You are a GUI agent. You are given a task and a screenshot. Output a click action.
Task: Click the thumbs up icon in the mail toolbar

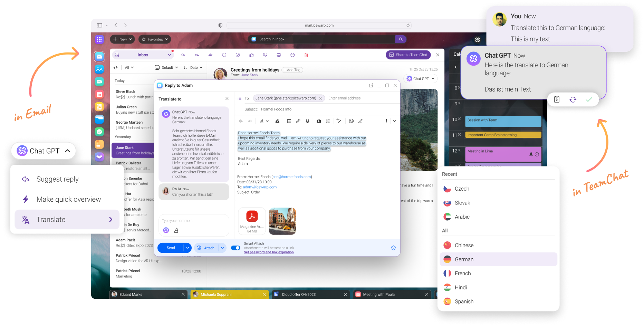tap(251, 55)
